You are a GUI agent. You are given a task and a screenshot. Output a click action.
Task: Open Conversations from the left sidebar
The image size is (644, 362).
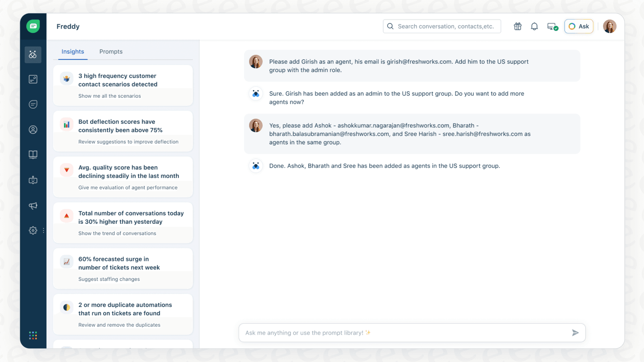pos(33,104)
